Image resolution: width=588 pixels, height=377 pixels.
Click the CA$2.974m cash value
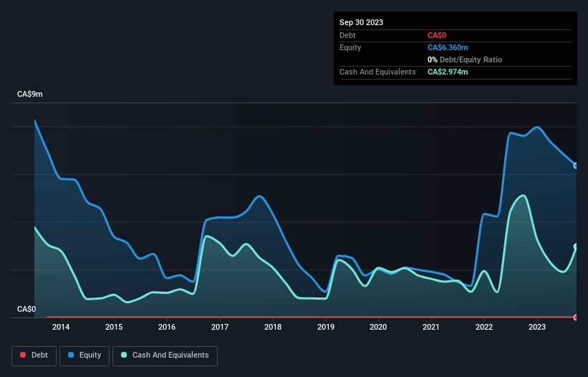tap(448, 72)
